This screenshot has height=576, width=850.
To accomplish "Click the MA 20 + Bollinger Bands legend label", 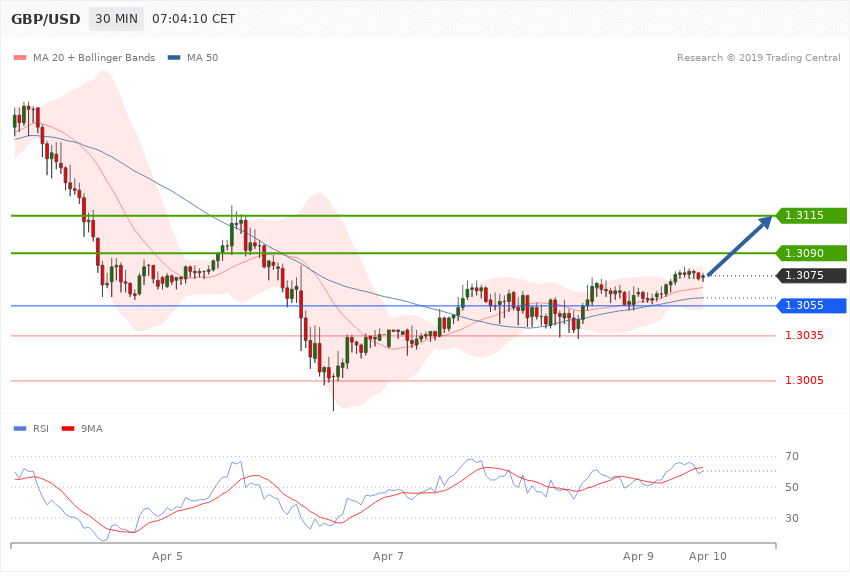I will point(94,57).
